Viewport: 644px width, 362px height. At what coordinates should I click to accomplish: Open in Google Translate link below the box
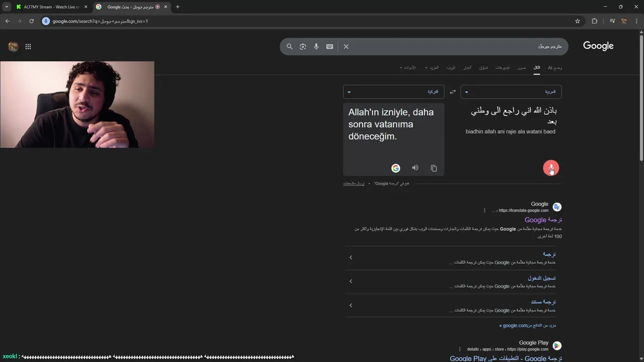tap(391, 184)
